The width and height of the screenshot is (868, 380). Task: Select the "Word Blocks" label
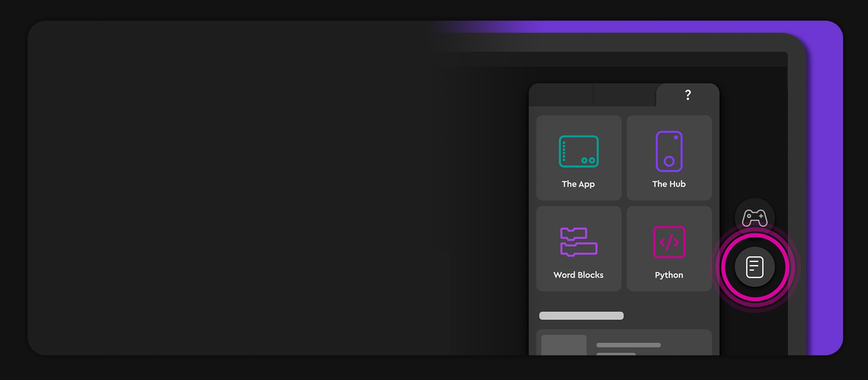(578, 275)
